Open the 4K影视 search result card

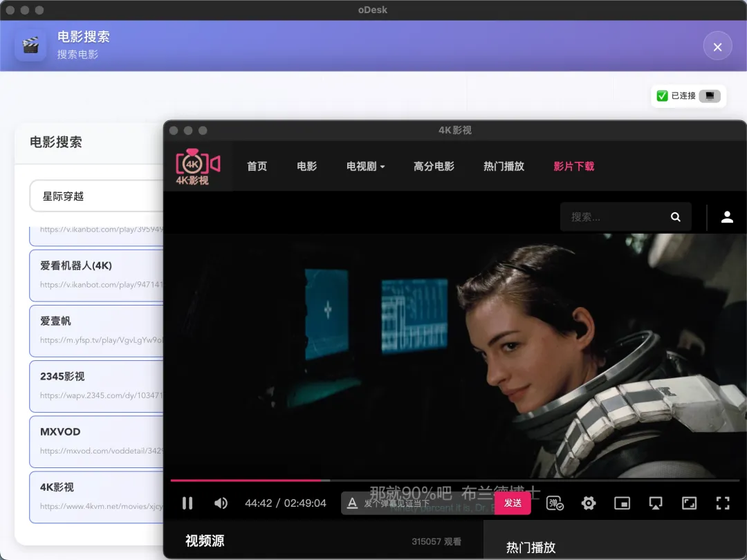click(98, 497)
